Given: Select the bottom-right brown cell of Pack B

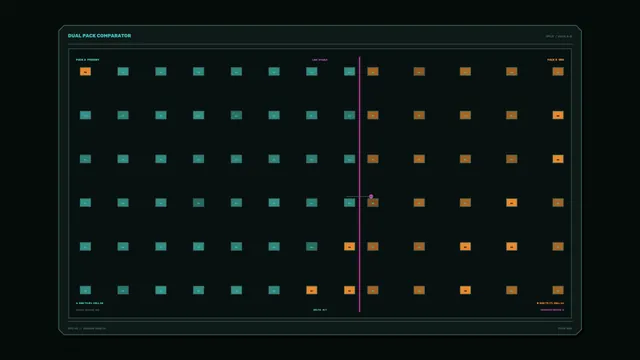Looking at the screenshot, I should coord(558,290).
